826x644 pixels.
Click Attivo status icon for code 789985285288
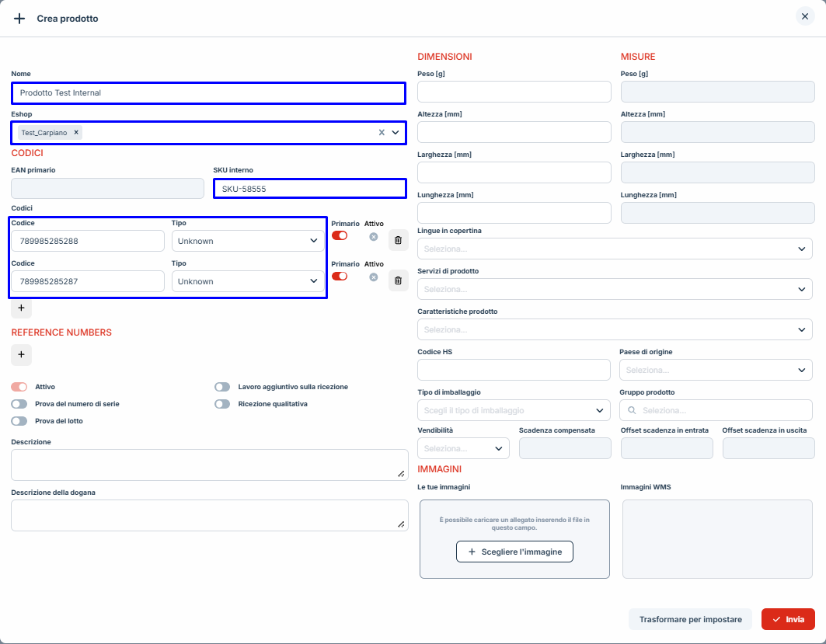[374, 236]
